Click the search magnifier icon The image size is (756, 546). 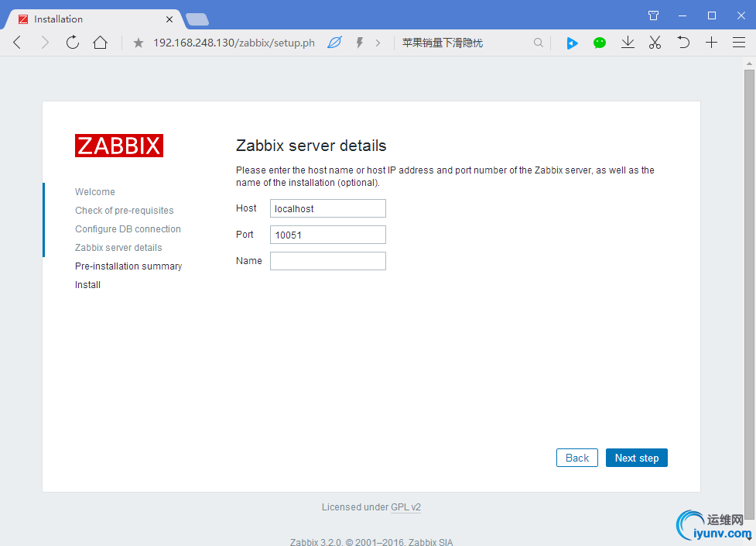538,43
